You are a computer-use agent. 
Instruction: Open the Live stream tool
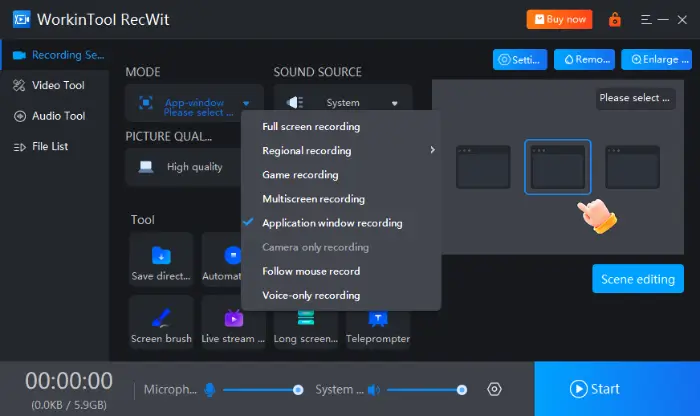233,322
